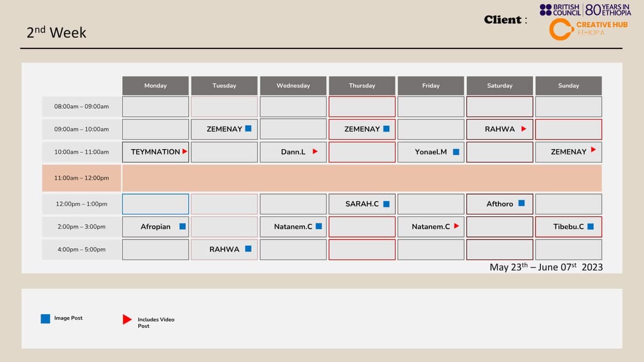
Task: Click the red triangle beside ZEMENAY on Sunday
Action: (593, 150)
